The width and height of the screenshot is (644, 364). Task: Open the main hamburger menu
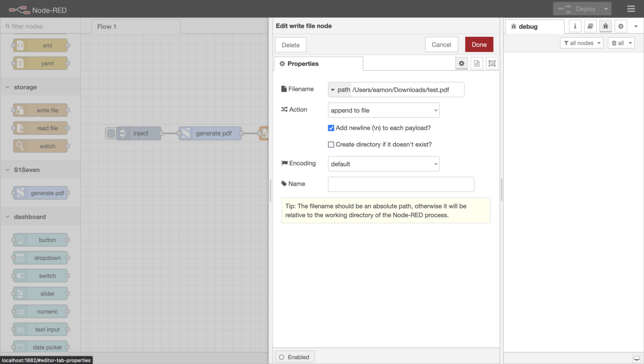coord(631,9)
